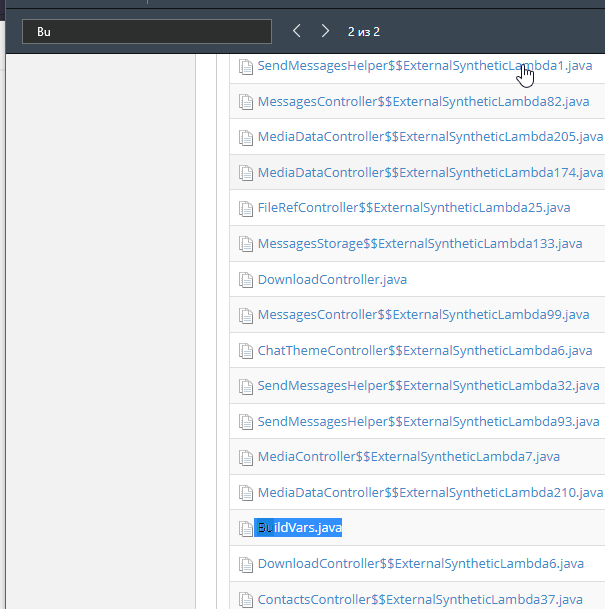Go to previous search match arrow
The height and width of the screenshot is (609, 605).
[297, 31]
